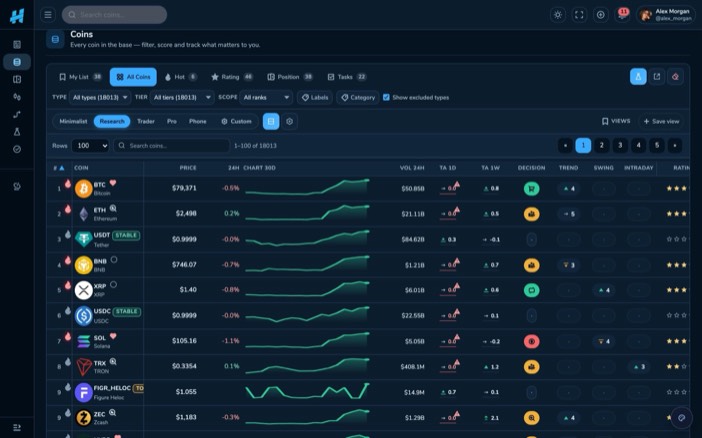702x438 pixels.
Task: Select the blue table layout icon
Action: pyautogui.click(x=271, y=121)
